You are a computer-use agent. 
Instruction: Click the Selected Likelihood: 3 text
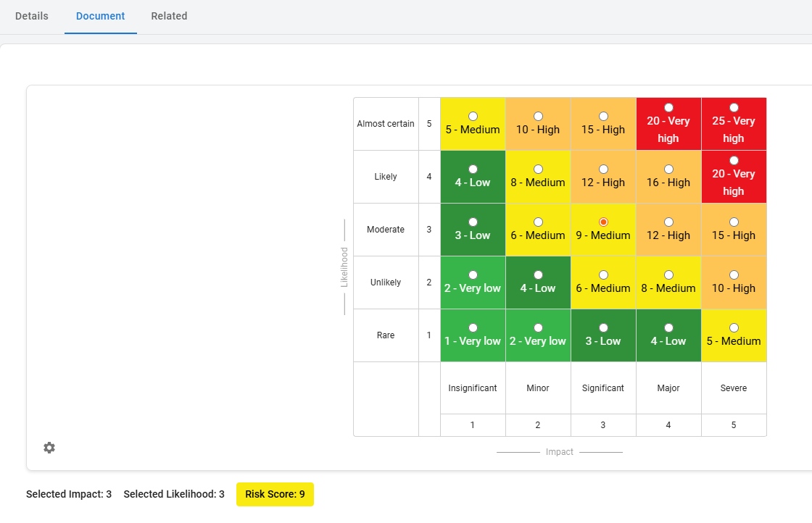click(174, 495)
